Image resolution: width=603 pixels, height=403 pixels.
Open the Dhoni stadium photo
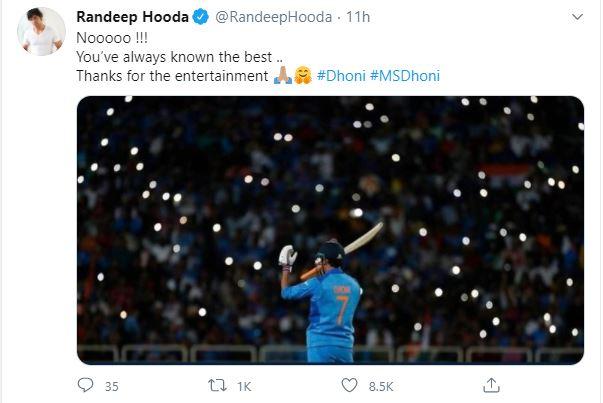tap(330, 229)
